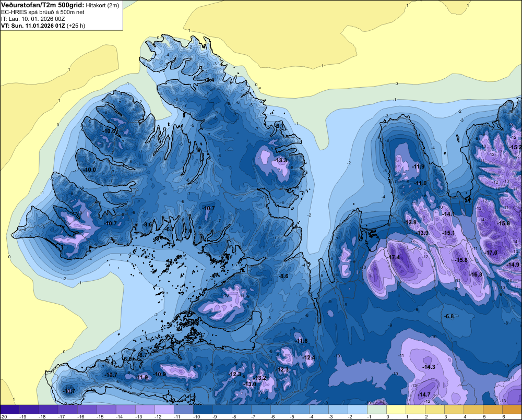Image resolution: width=522 pixels, height=420 pixels.
Task: Select the -13.3 temperature value on the map
Action: [281, 160]
